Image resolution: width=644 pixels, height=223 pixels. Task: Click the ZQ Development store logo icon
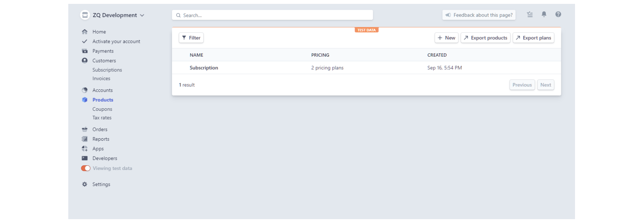pos(85,15)
